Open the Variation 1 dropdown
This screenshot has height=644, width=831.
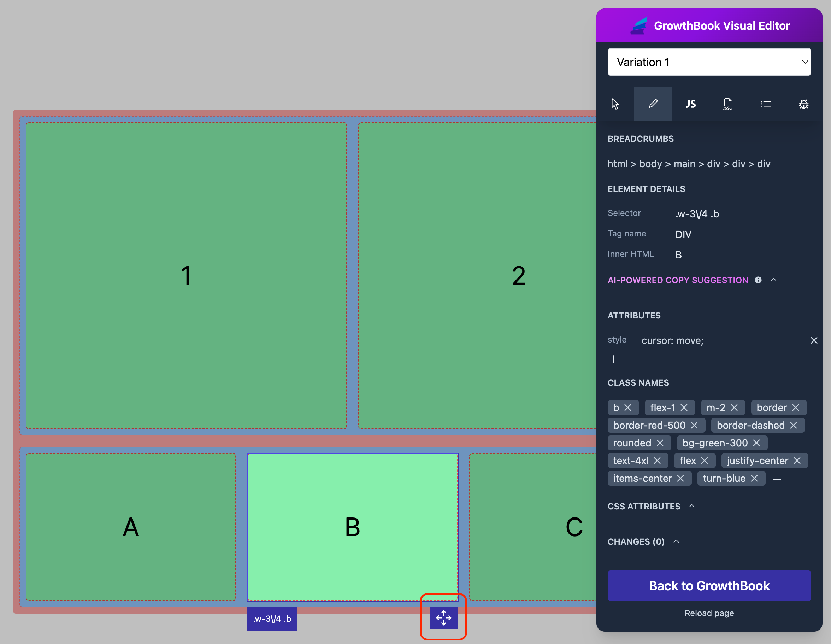click(709, 62)
